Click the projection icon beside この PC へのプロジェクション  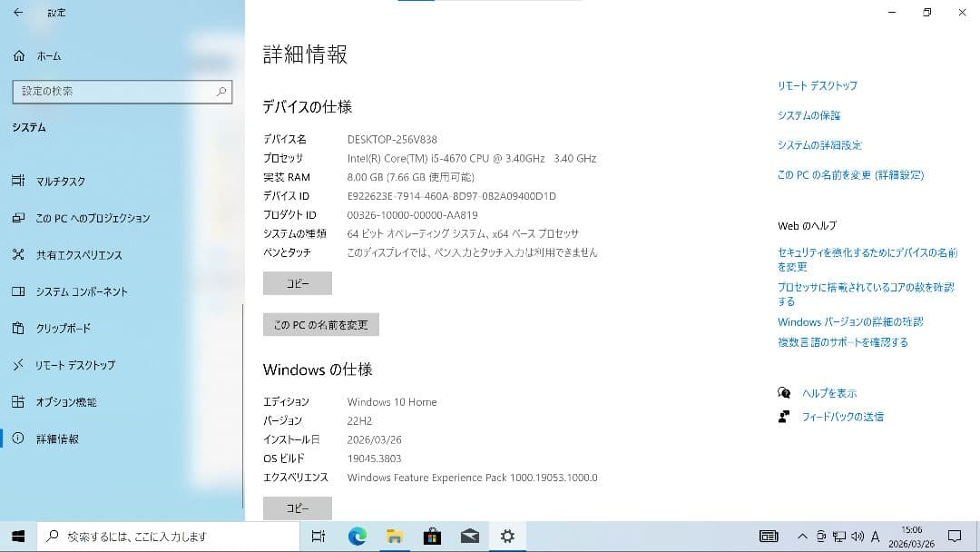(18, 218)
